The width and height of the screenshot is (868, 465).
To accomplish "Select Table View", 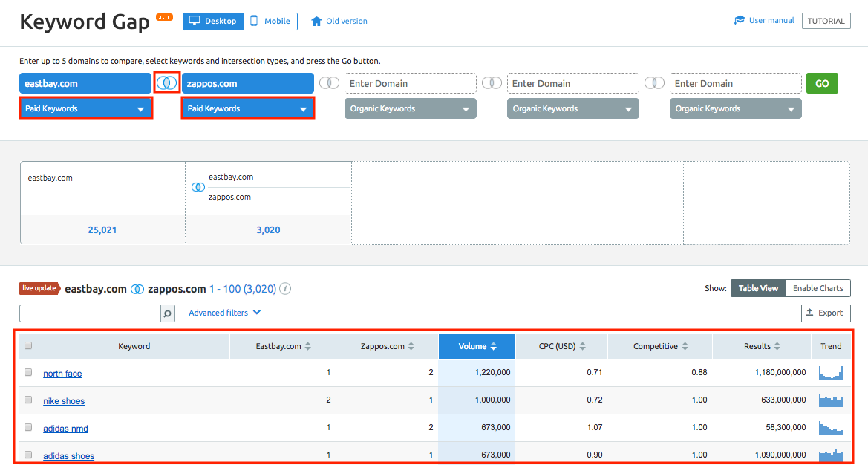I will point(758,288).
